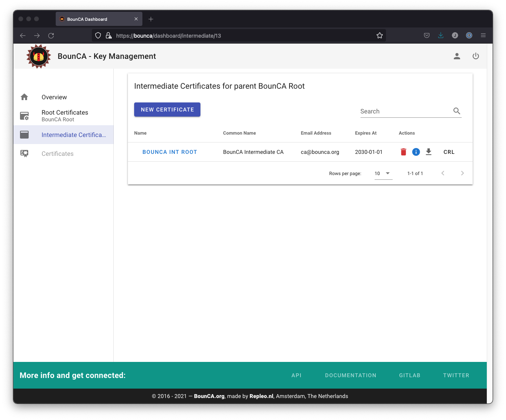Viewport: 506px width, 420px height.
Task: Click the password manager extension icon
Action: click(x=469, y=35)
